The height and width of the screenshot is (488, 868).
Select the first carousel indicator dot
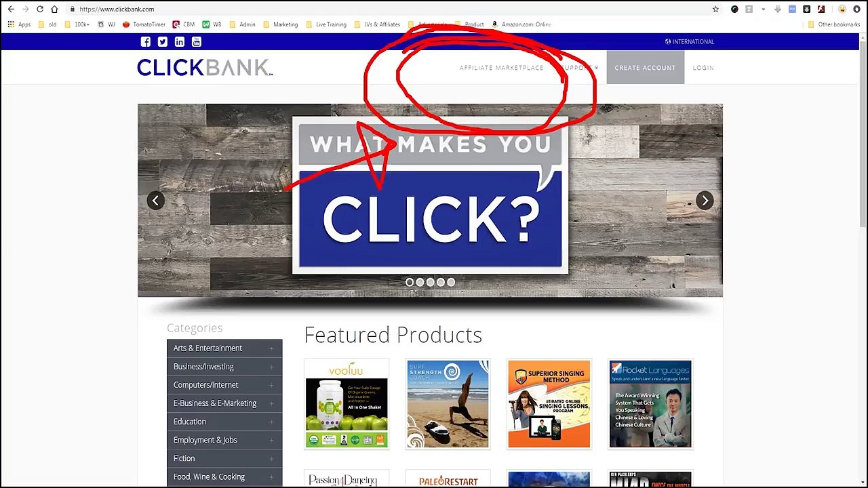[410, 282]
